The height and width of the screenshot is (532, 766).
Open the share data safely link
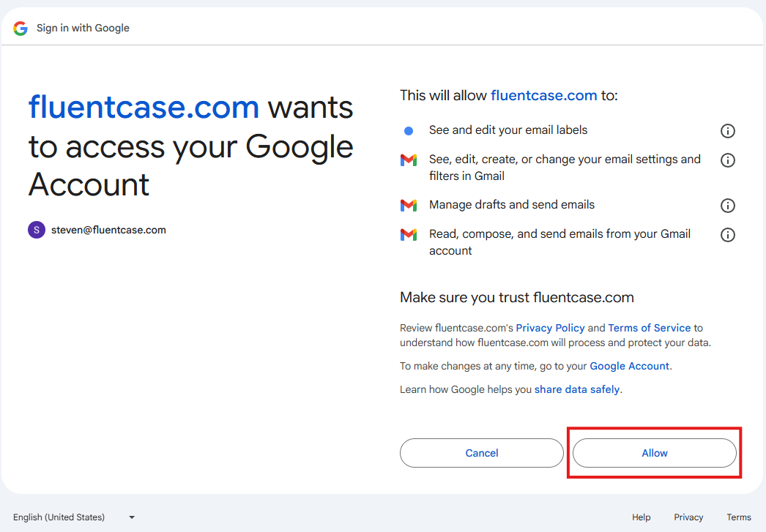pyautogui.click(x=577, y=389)
